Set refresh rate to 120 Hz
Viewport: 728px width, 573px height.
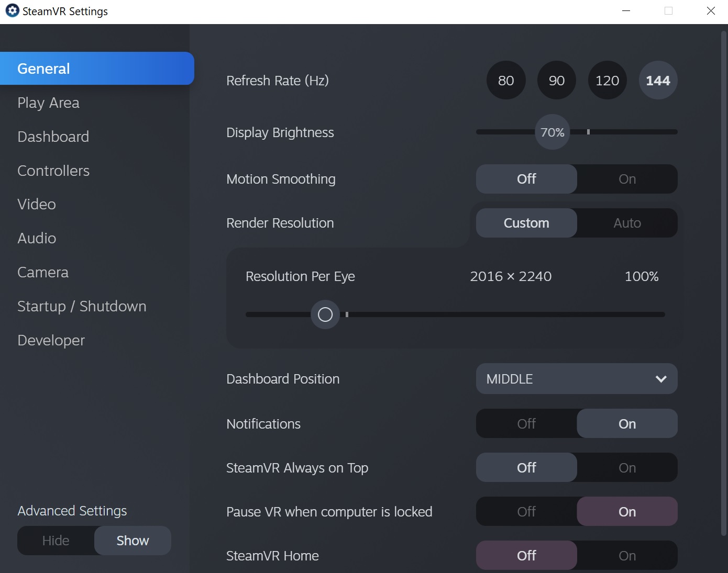point(608,80)
